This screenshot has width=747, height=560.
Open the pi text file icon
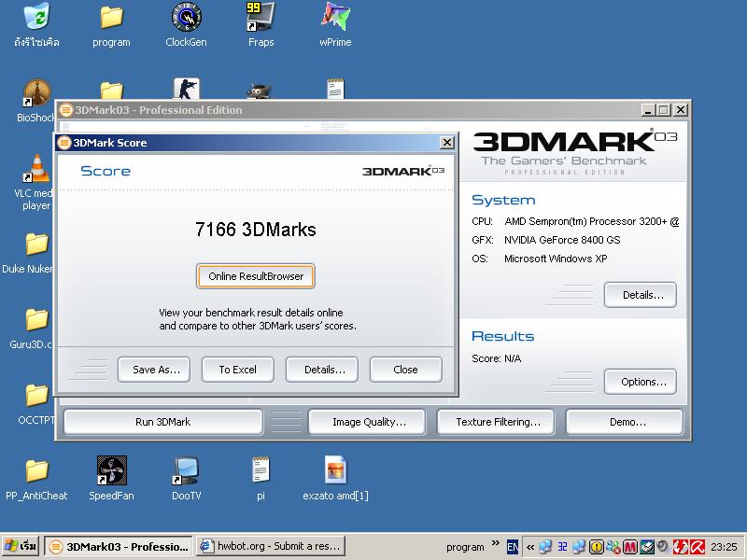pyautogui.click(x=261, y=469)
